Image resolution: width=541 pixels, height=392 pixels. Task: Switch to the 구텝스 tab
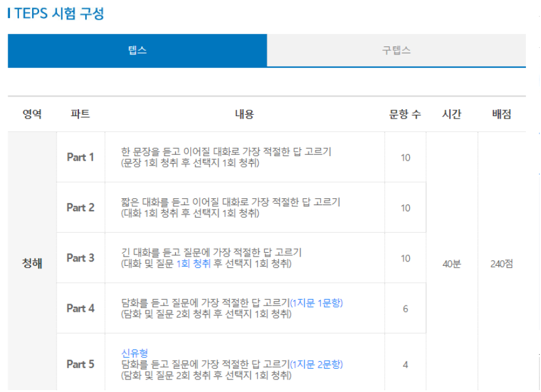coord(397,50)
